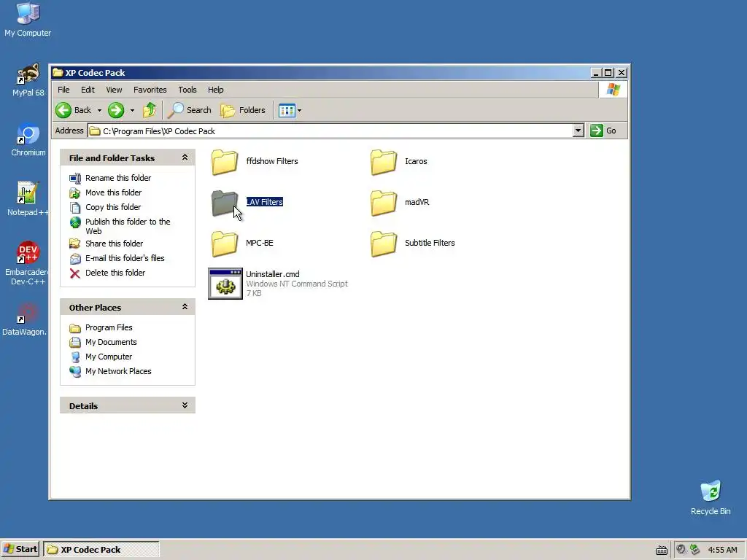Open Back history dropdown arrow
Screen dimensions: 747x560
(x=99, y=111)
